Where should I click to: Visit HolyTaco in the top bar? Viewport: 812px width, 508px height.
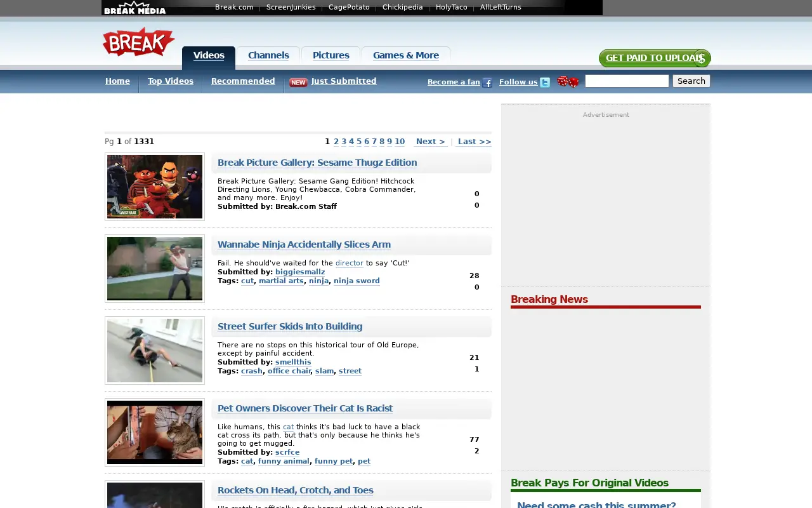(452, 8)
